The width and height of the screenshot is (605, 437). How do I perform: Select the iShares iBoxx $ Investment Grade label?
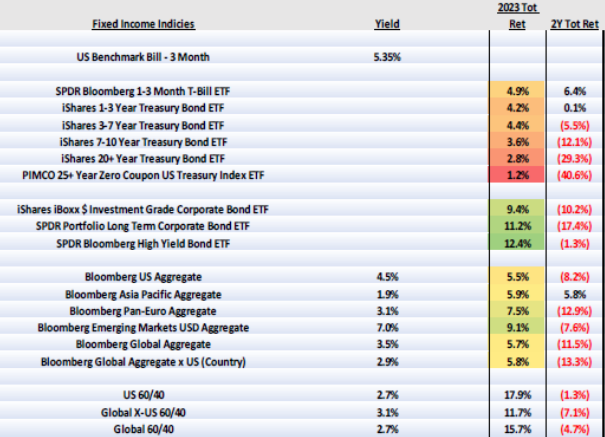(139, 210)
